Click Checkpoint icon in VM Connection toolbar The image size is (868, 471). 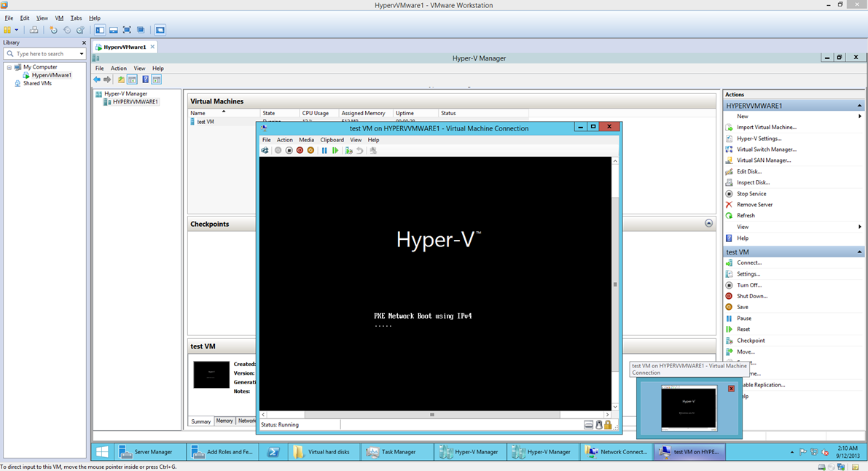(x=348, y=150)
